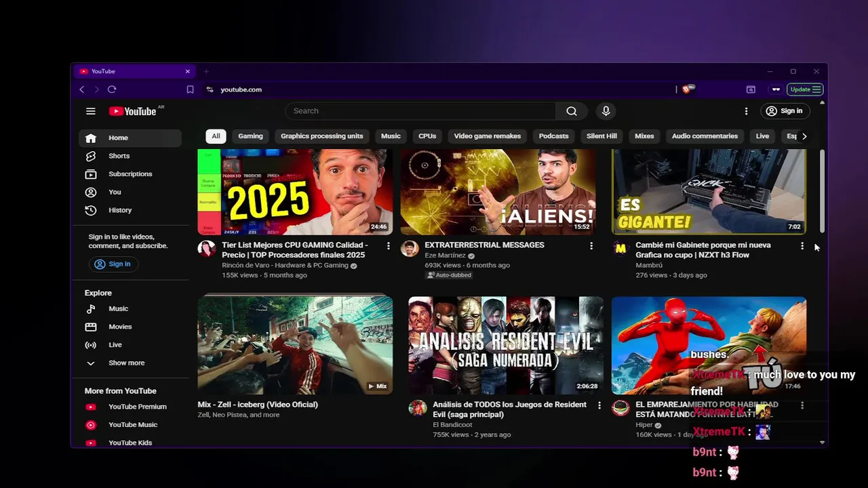Open a new browser tab
This screenshot has height=488, width=868.
point(206,71)
